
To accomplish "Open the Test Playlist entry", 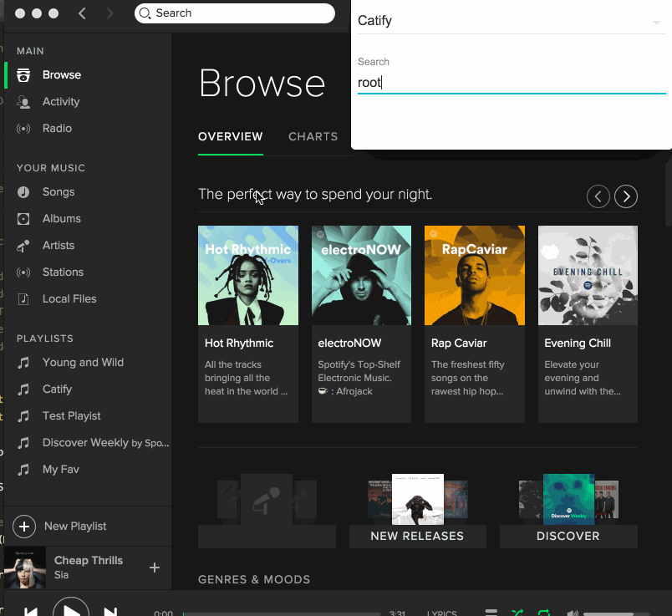I will 71,415.
